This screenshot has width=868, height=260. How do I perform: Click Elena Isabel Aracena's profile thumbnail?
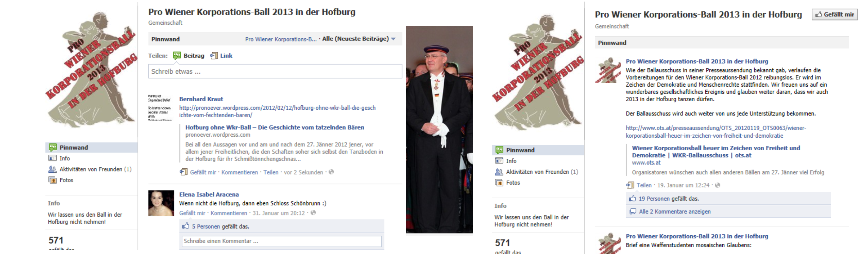(161, 203)
